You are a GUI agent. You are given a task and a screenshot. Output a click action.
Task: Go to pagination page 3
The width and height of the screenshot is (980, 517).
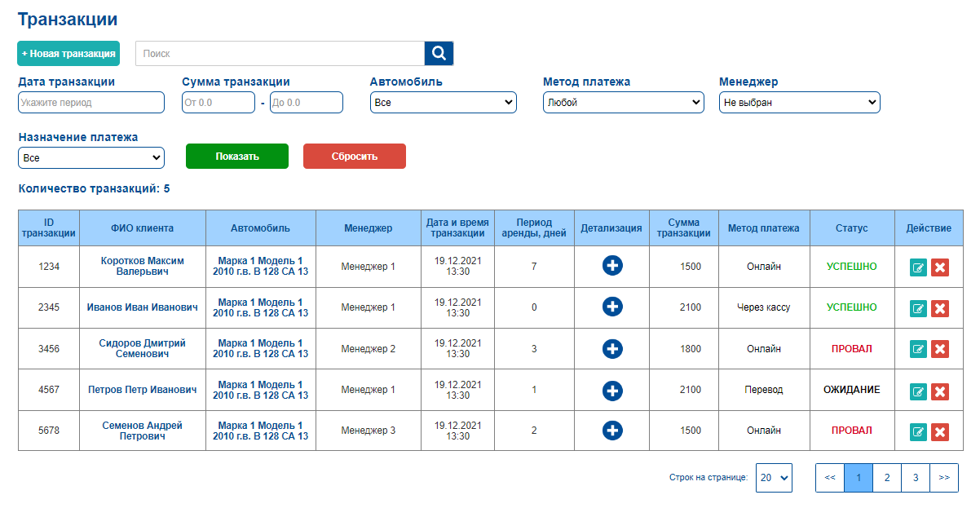pyautogui.click(x=916, y=478)
